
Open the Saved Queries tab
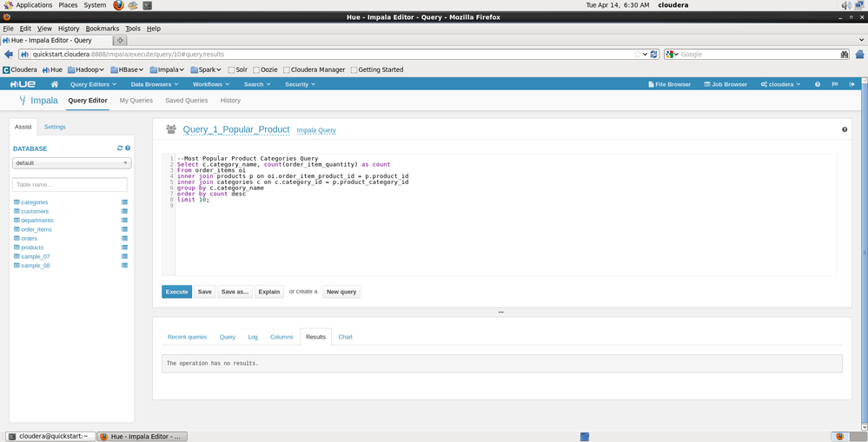[x=186, y=101]
